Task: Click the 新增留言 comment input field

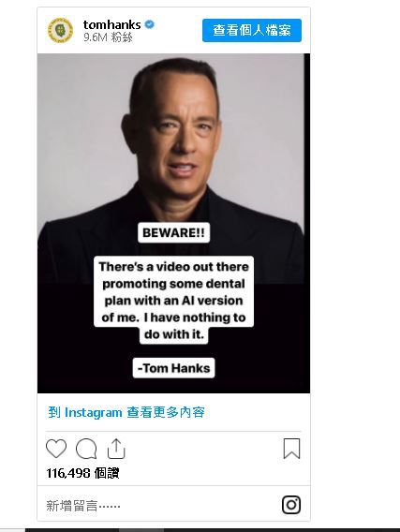Action: 159,506
